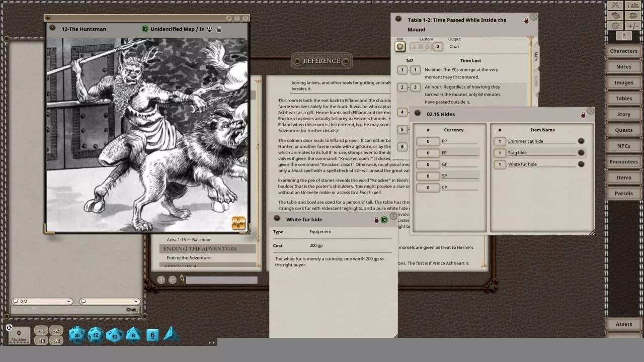Open the Encounters sidebar button

point(623,161)
